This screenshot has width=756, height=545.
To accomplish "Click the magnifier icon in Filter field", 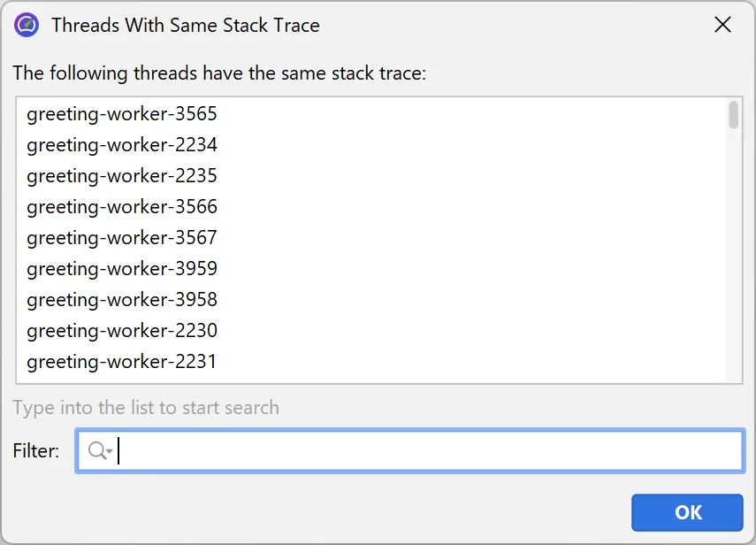I will (x=96, y=451).
